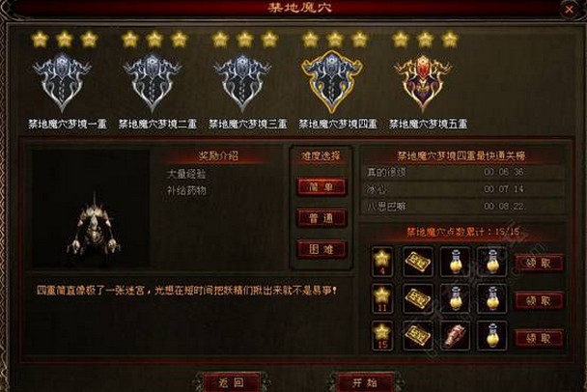Select the 禁地魔穴梦境一重 shield emblem
Viewport: 587px width, 392px height.
[62, 82]
